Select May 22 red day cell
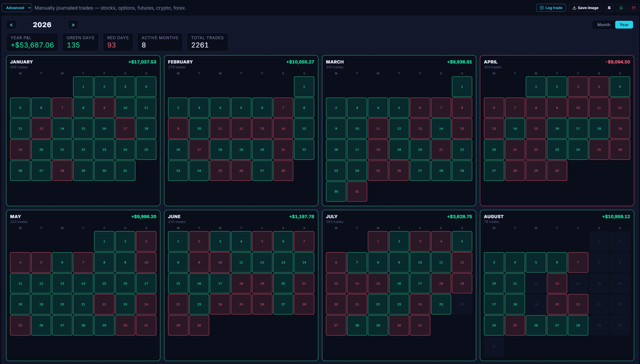This screenshot has height=364, width=640. 104,304
